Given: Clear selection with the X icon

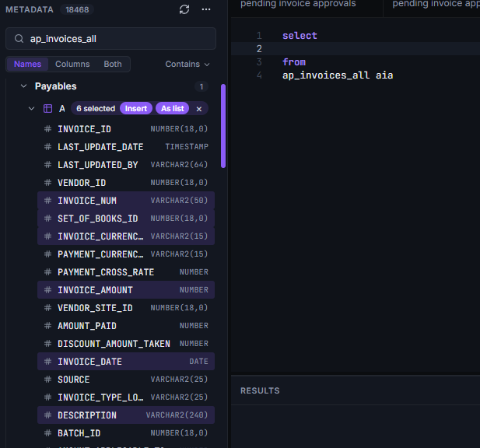Looking at the screenshot, I should [x=199, y=109].
